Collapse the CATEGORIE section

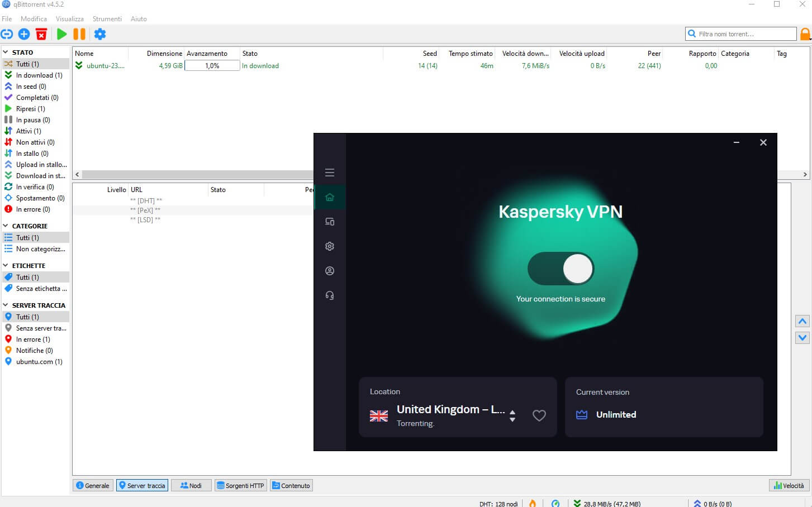[6, 226]
